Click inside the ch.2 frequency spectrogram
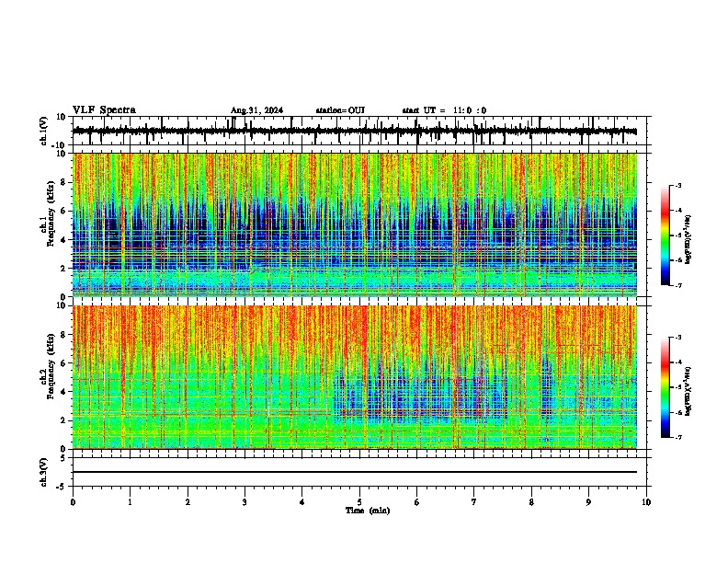The height and width of the screenshot is (563, 728). coord(355,377)
